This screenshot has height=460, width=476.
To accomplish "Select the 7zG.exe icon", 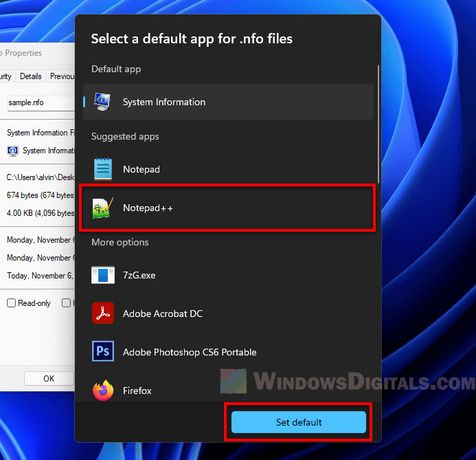I will [x=103, y=275].
